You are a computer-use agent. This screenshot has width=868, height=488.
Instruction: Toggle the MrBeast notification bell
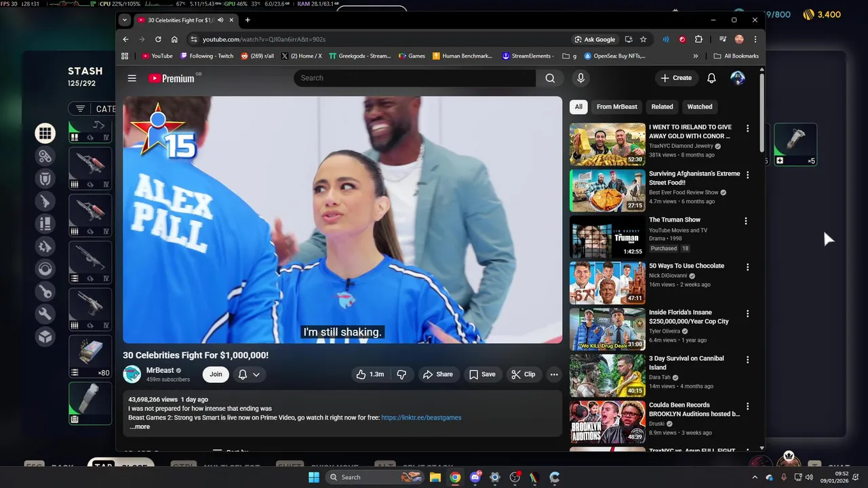pyautogui.click(x=243, y=374)
